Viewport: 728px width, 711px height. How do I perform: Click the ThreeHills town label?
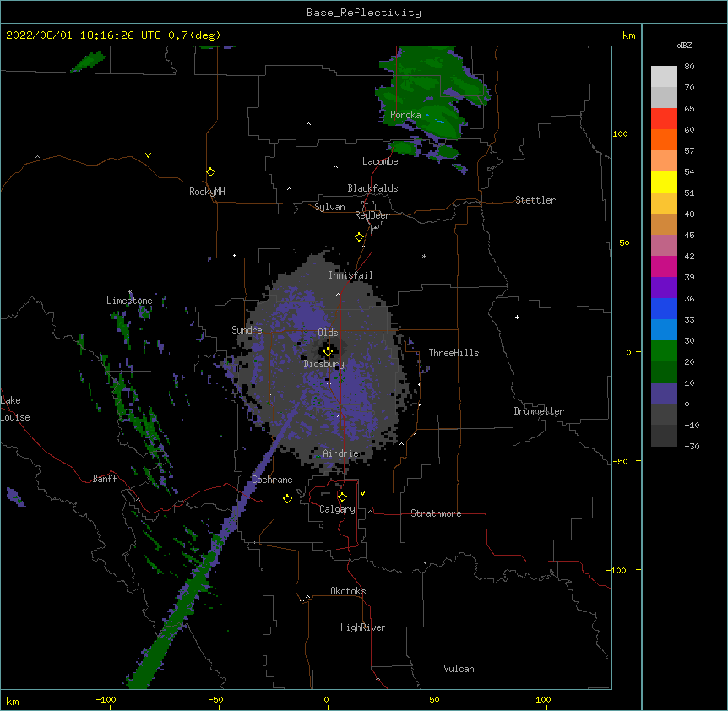pos(454,353)
